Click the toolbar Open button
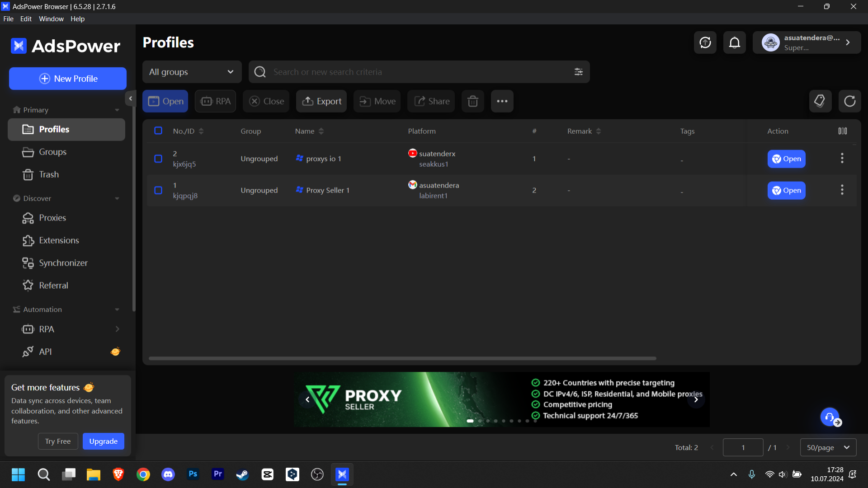868x488 pixels. (x=165, y=101)
